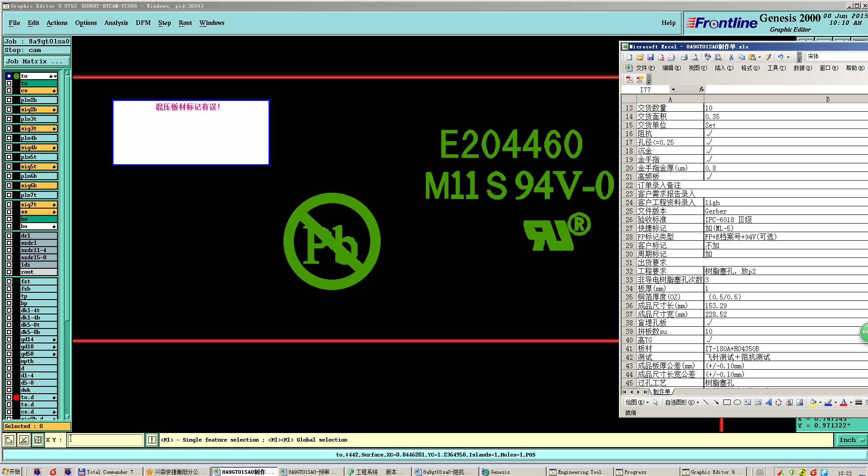Open the Rout menu

(x=185, y=23)
